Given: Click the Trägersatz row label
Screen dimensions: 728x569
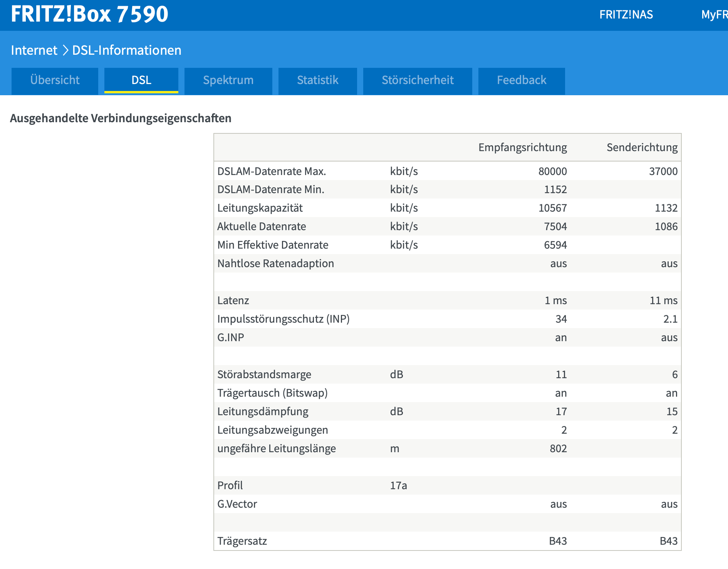Looking at the screenshot, I should coord(242,541).
